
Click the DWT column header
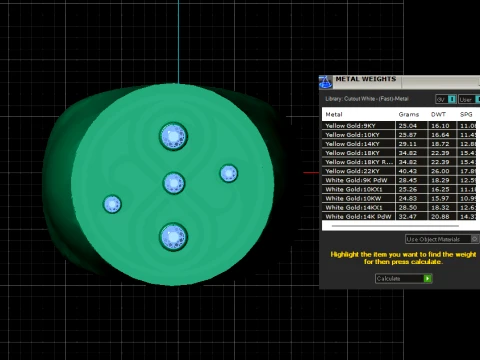coord(438,114)
